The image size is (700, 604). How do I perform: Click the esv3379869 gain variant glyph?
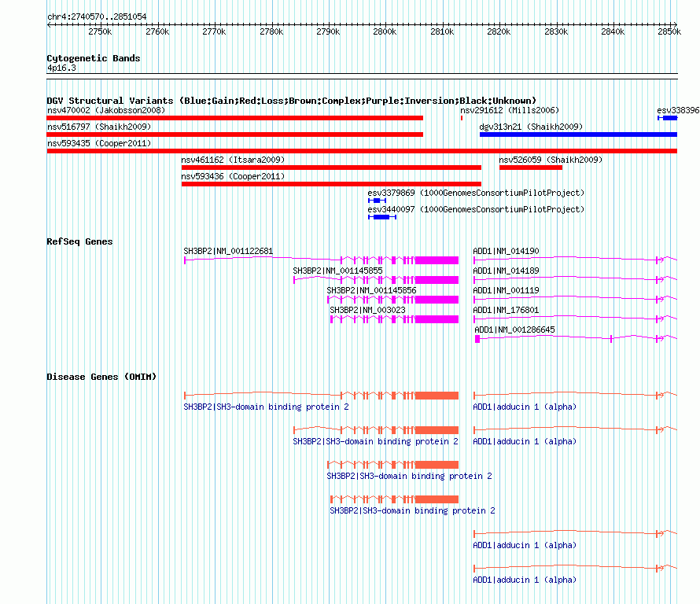pos(378,201)
